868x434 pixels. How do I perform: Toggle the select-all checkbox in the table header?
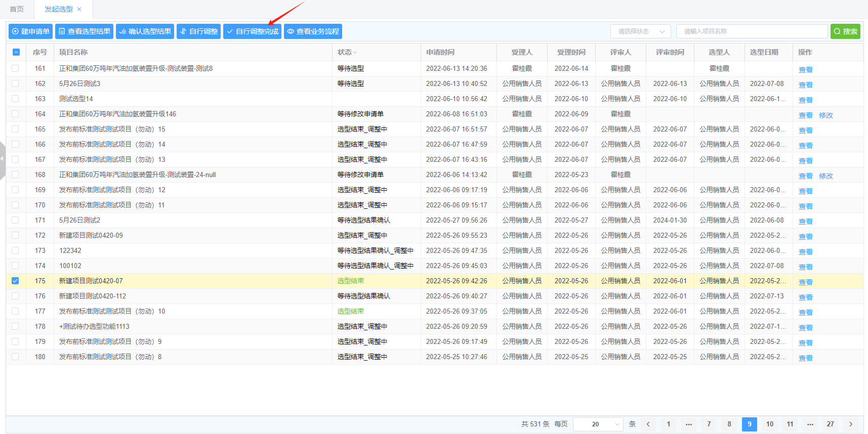tap(16, 52)
